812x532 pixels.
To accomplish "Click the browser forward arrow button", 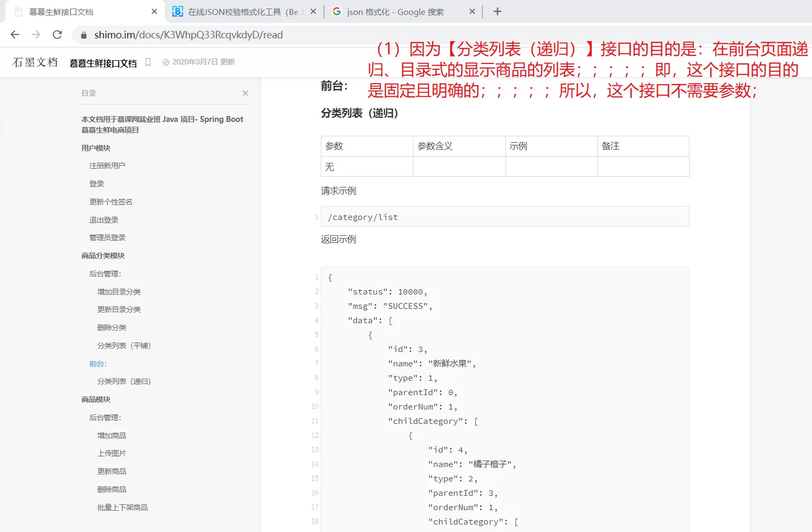I will click(36, 35).
